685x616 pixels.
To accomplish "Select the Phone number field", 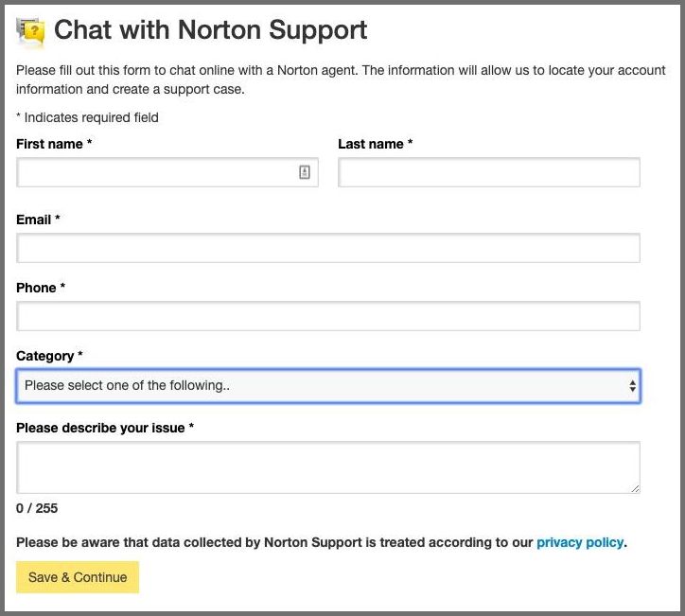I will 328,316.
